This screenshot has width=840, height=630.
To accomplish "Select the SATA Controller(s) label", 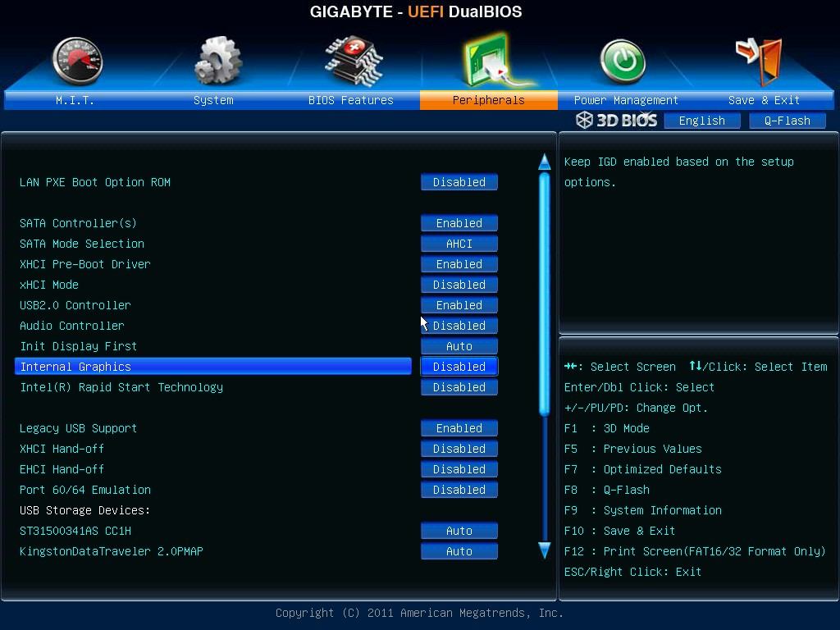I will (78, 223).
